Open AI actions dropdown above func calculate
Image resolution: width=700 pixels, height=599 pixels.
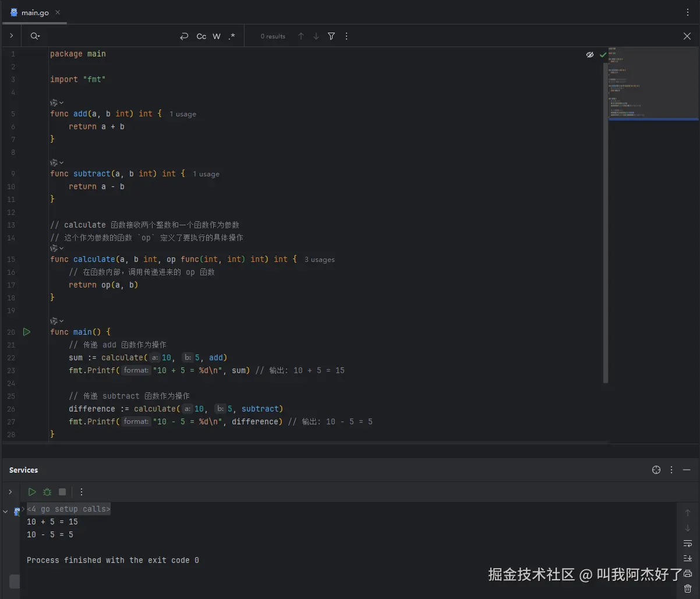point(57,248)
